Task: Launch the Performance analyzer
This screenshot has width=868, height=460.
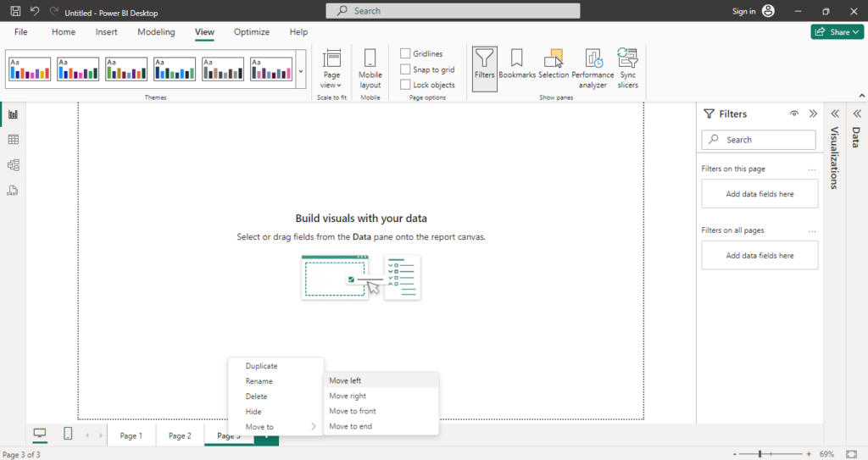Action: coord(593,69)
